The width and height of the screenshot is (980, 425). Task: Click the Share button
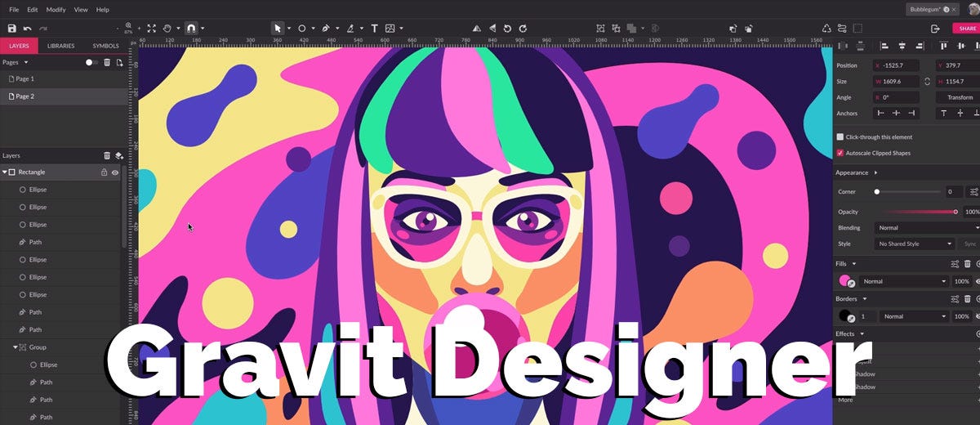point(966,28)
